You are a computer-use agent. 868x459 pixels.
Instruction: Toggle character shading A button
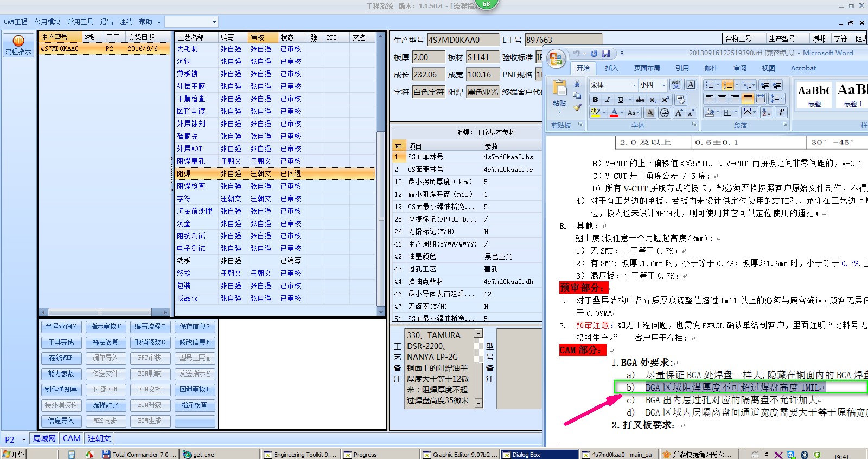(x=650, y=113)
